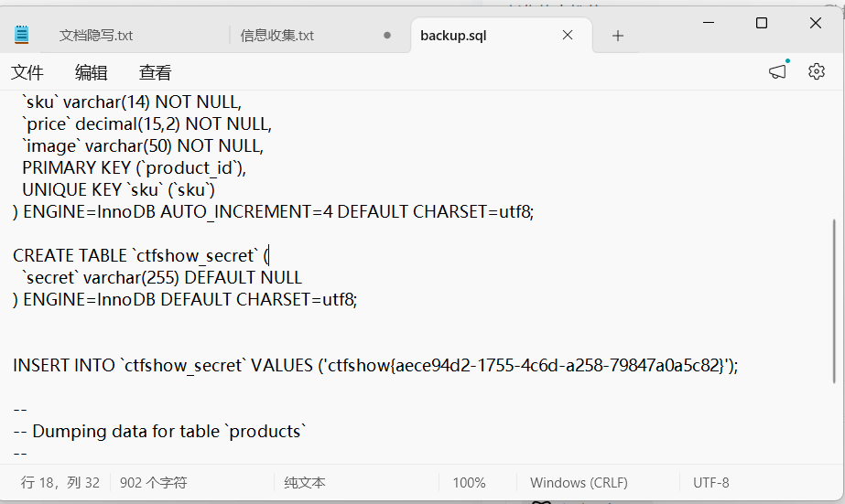Click the Windows (CRLF) line ending indicator
This screenshot has height=504, width=845.
tap(579, 482)
